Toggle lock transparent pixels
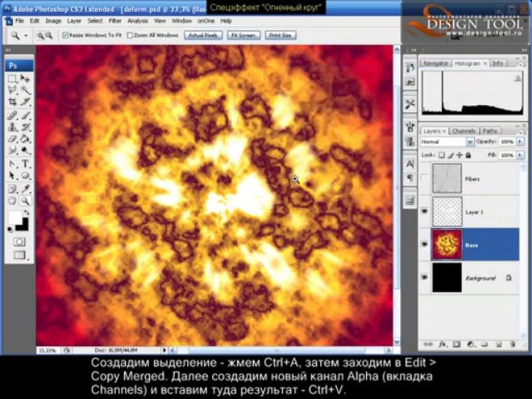This screenshot has height=399, width=532. [x=442, y=155]
